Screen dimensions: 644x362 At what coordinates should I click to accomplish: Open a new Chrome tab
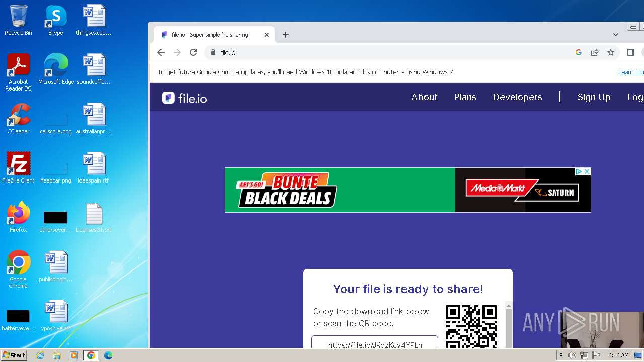coord(286,35)
